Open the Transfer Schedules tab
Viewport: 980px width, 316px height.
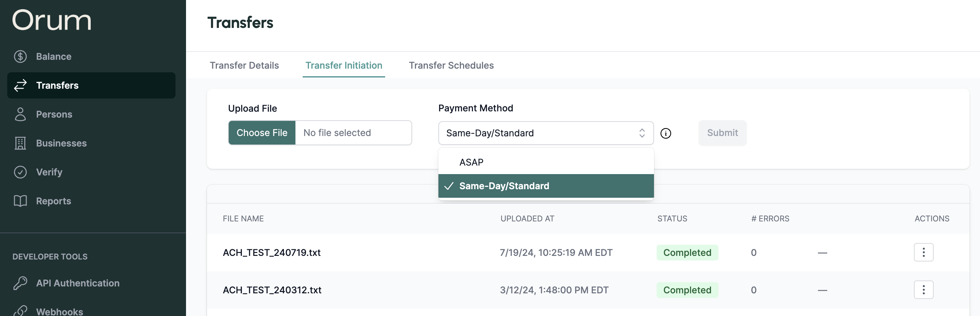click(451, 65)
